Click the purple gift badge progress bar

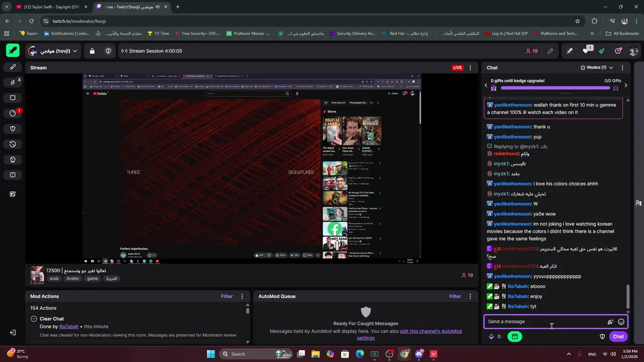click(554, 88)
